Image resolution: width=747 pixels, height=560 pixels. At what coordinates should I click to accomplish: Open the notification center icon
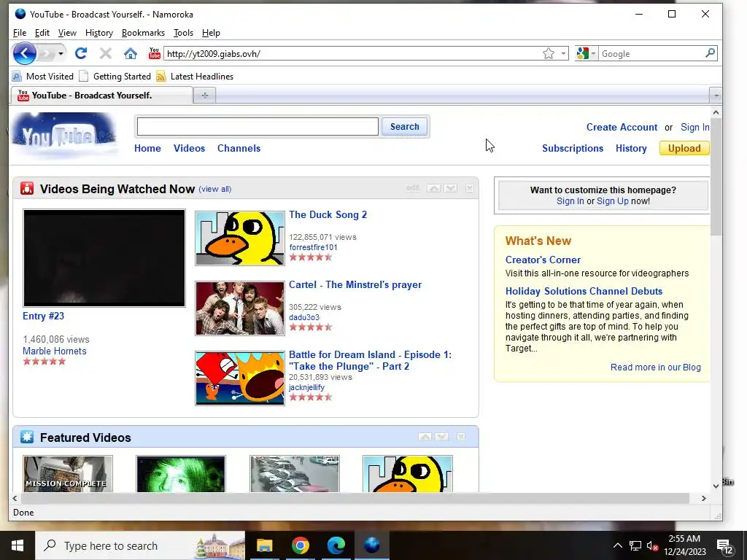pyautogui.click(x=724, y=546)
